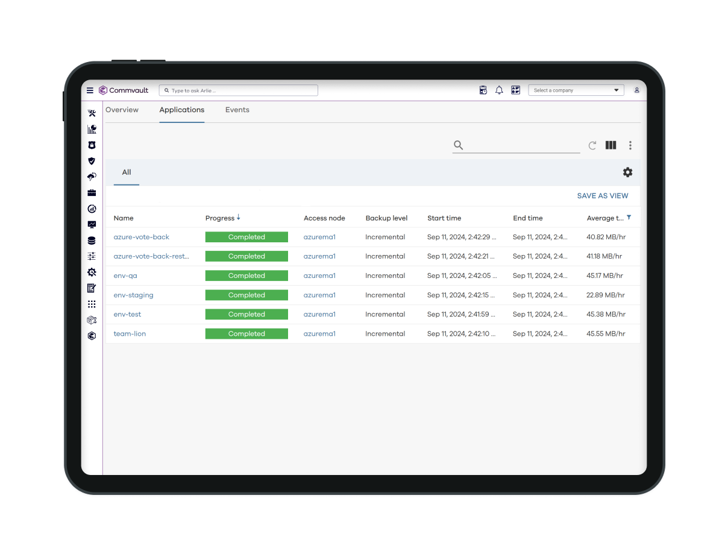Click the notifications bell icon
This screenshot has width=728, height=560.
tap(499, 90)
